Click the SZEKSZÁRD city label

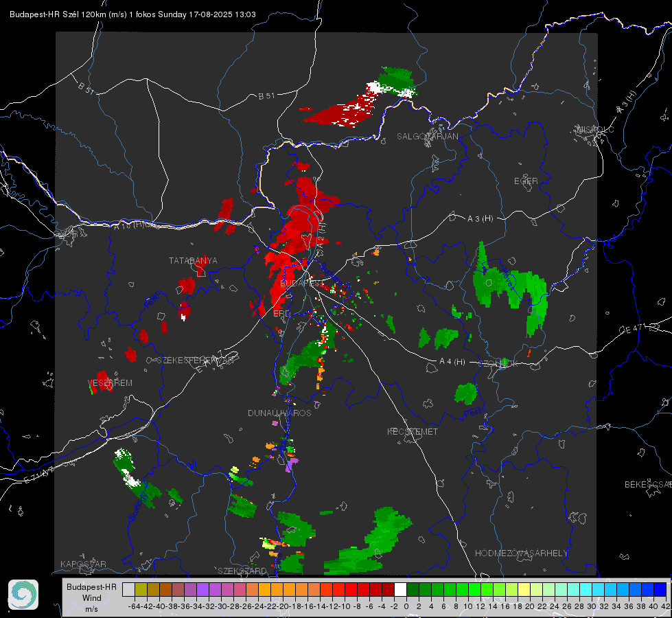click(x=242, y=571)
